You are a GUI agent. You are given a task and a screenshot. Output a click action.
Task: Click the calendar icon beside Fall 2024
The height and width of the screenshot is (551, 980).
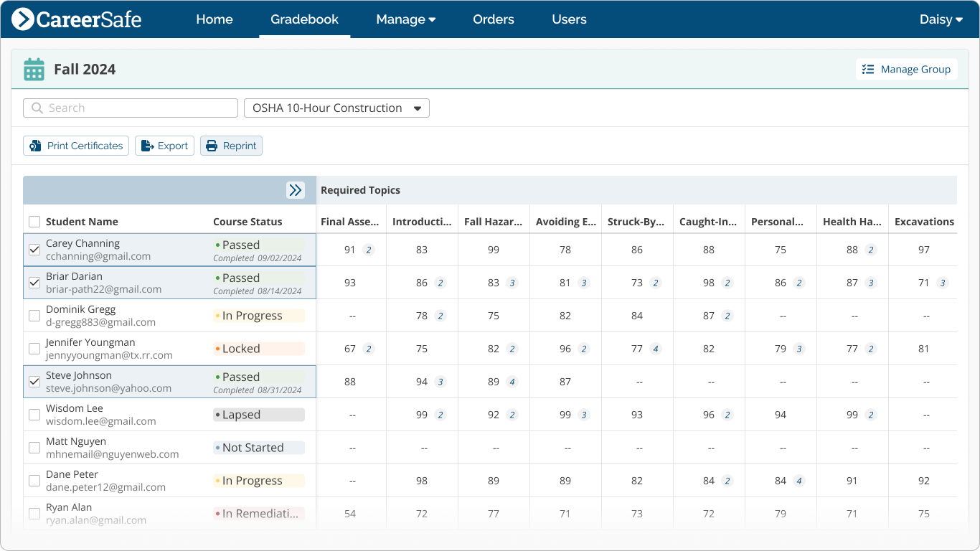33,69
